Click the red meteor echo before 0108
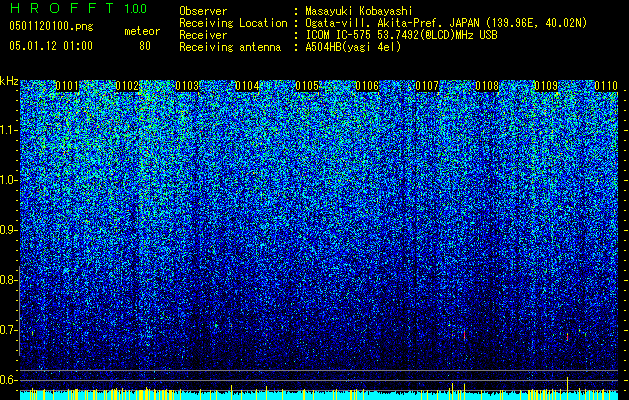 [464, 335]
